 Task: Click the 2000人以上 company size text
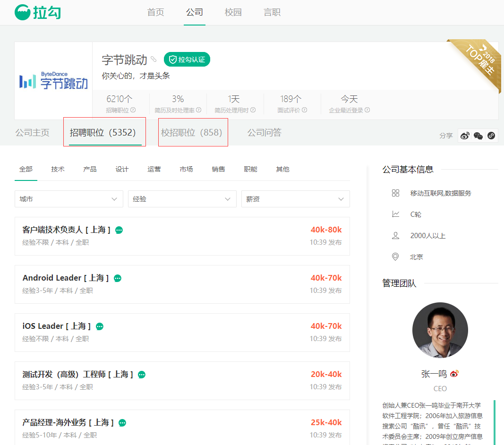tap(428, 236)
